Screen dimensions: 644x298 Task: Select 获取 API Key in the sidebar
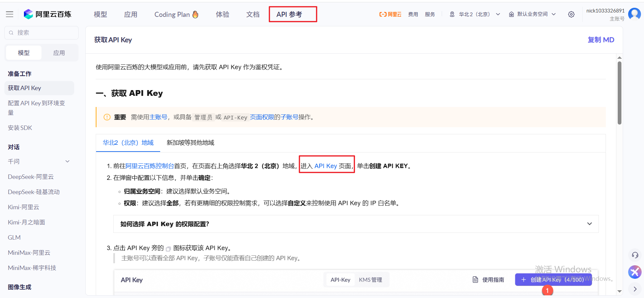[x=39, y=88]
